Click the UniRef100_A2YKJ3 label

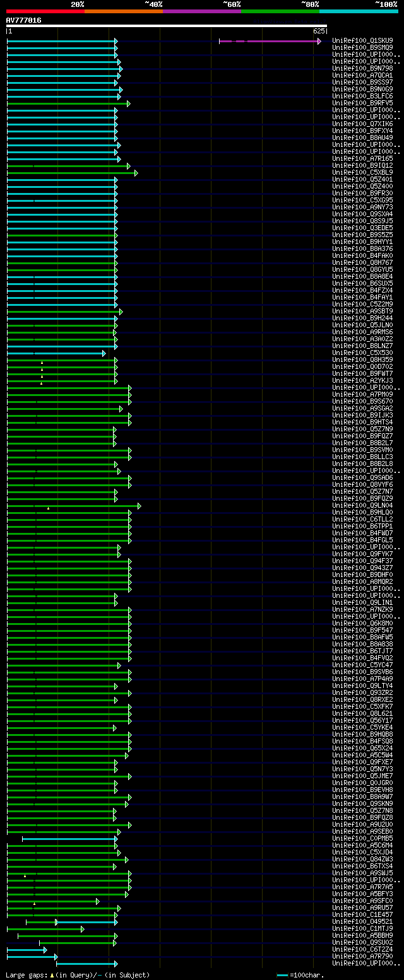[x=362, y=380]
